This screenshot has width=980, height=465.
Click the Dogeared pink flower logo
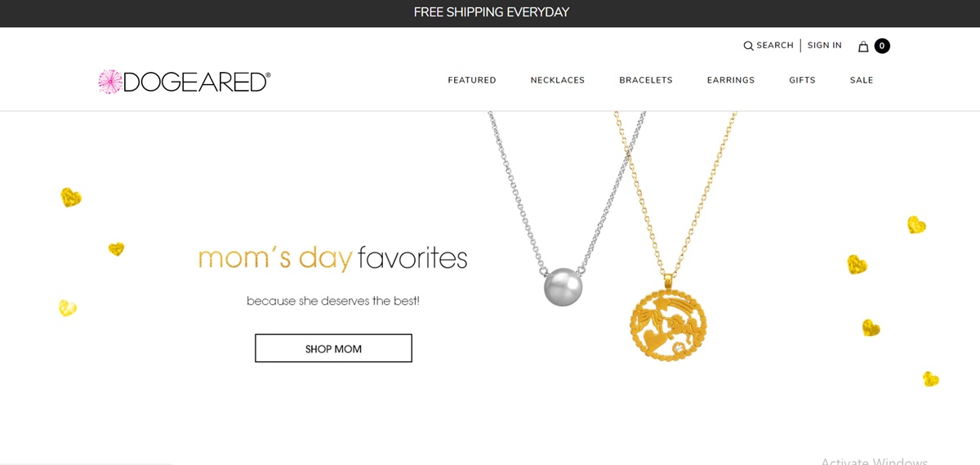(109, 82)
